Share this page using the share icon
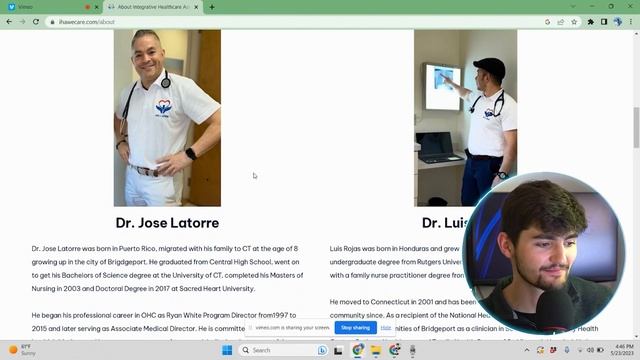The image size is (640, 360). click(x=561, y=22)
